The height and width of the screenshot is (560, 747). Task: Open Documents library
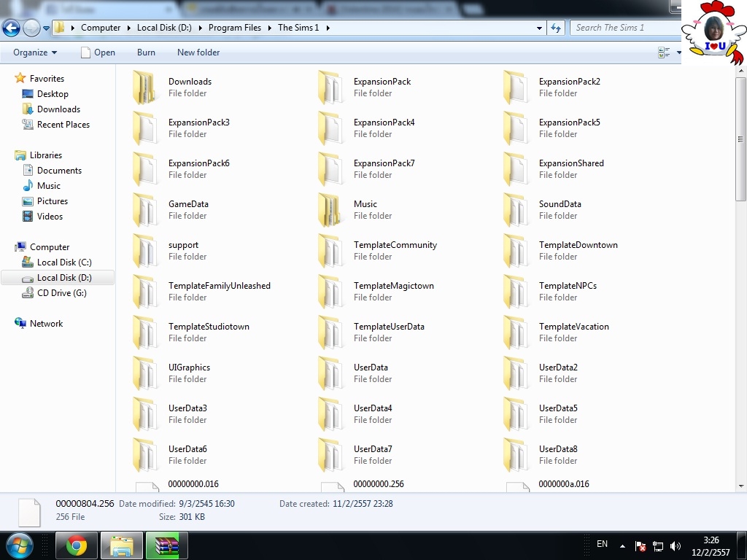point(60,171)
